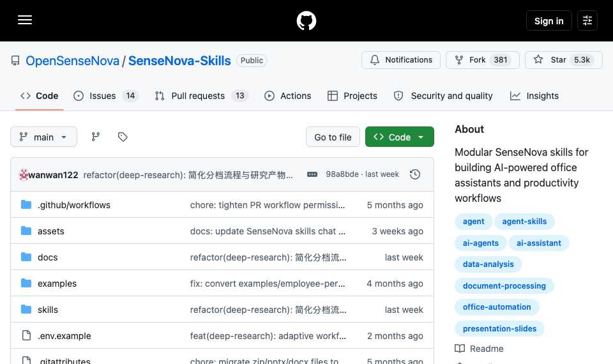Select the 'agent-skills' topic tag
This screenshot has height=364, width=613.
(524, 222)
